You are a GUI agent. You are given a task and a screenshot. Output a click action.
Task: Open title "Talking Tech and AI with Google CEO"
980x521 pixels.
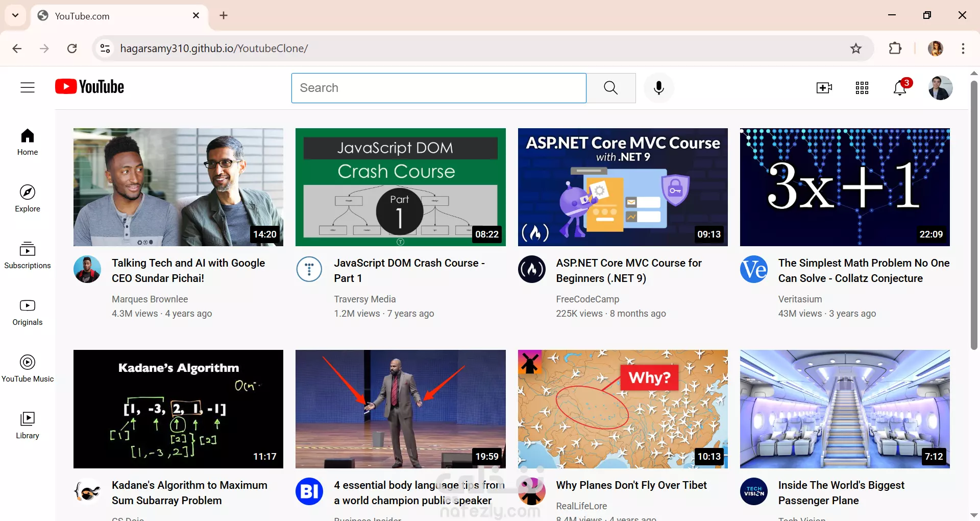[188, 271]
